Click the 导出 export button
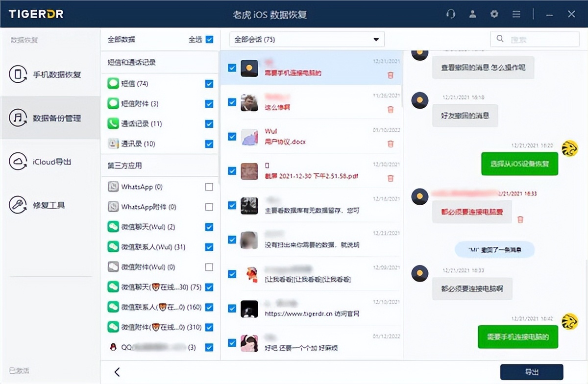This screenshot has width=588, height=384. (x=532, y=372)
